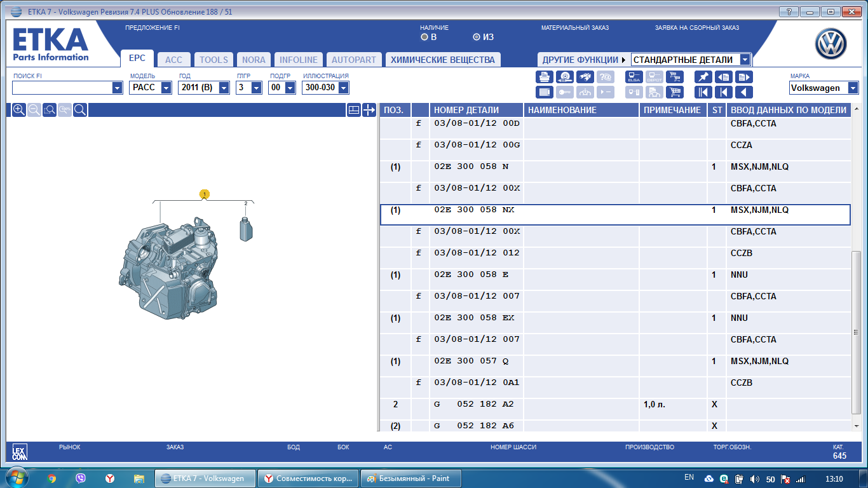Open the window help question button
This screenshot has width=868, height=488.
[x=789, y=11]
